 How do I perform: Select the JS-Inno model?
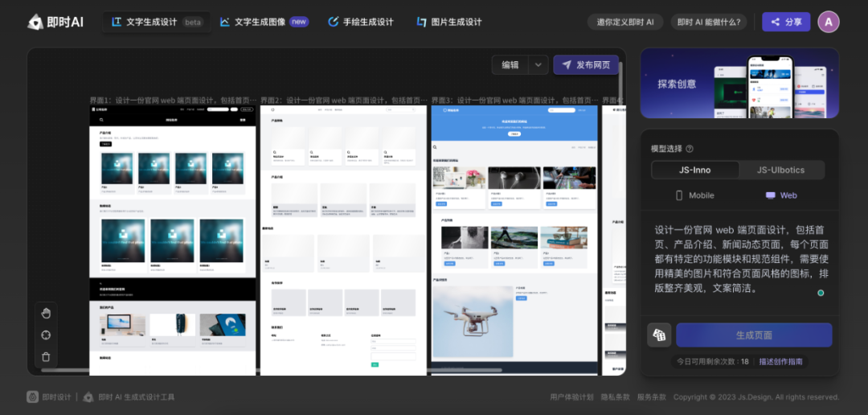pyautogui.click(x=694, y=170)
